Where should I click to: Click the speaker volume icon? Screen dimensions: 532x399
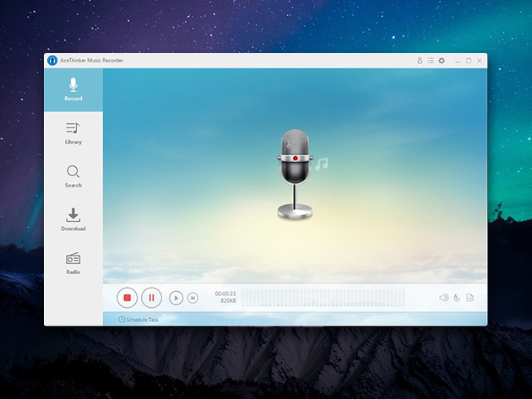pos(444,298)
